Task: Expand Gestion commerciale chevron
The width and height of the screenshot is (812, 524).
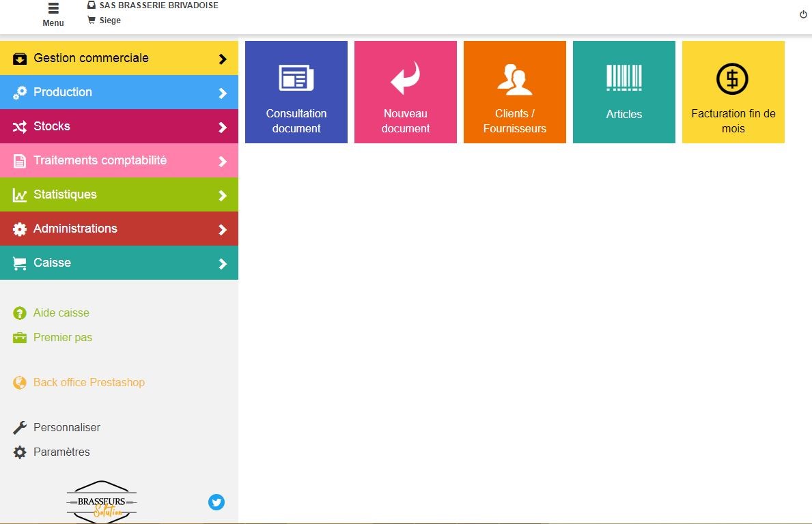Action: pyautogui.click(x=223, y=59)
